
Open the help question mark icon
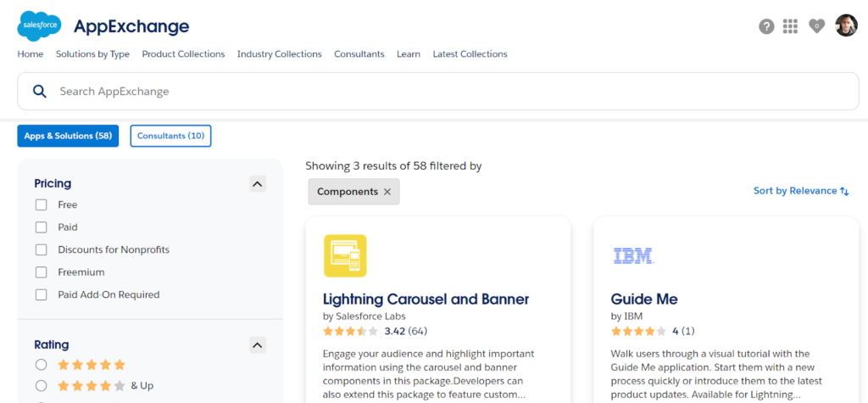(766, 26)
